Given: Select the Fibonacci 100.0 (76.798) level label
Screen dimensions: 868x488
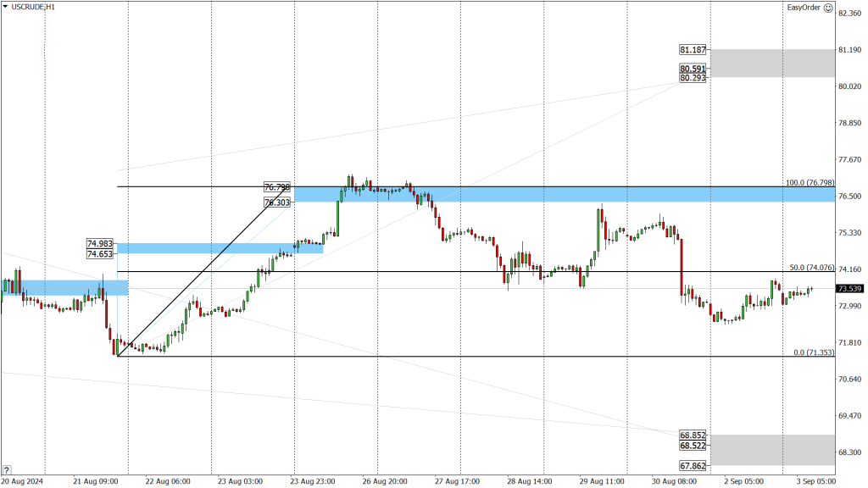Looking at the screenshot, I should pyautogui.click(x=810, y=183).
